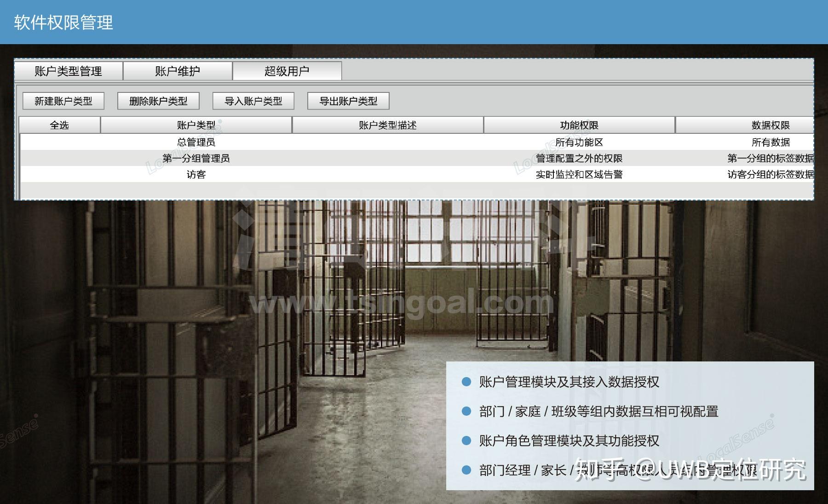Screen dimensions: 828x504
Task: Click the 所有功能区 permission cell
Action: [579, 142]
